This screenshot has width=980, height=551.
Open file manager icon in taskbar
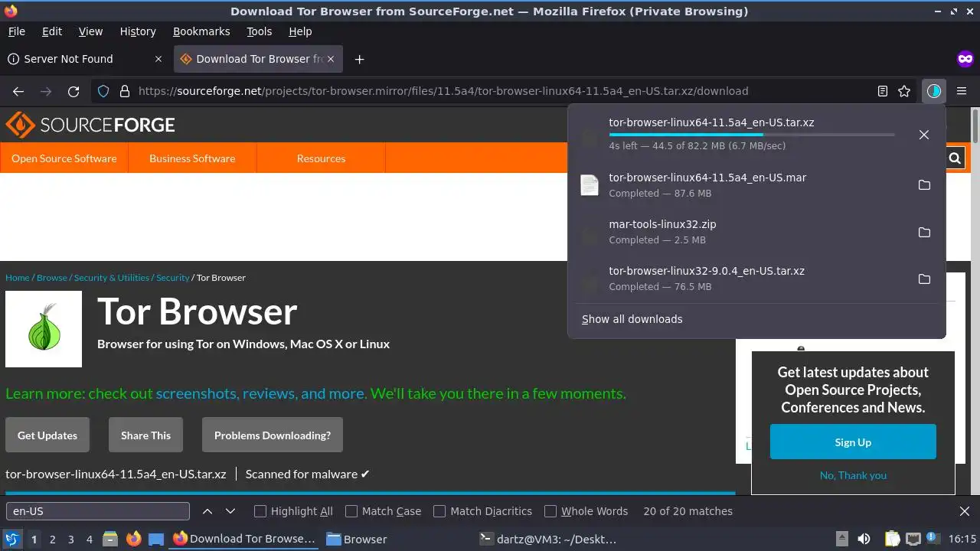point(109,539)
